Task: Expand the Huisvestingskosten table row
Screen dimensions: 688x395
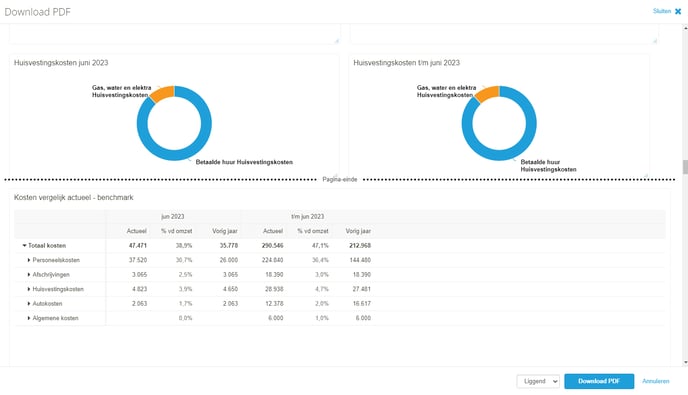Action: click(x=29, y=289)
